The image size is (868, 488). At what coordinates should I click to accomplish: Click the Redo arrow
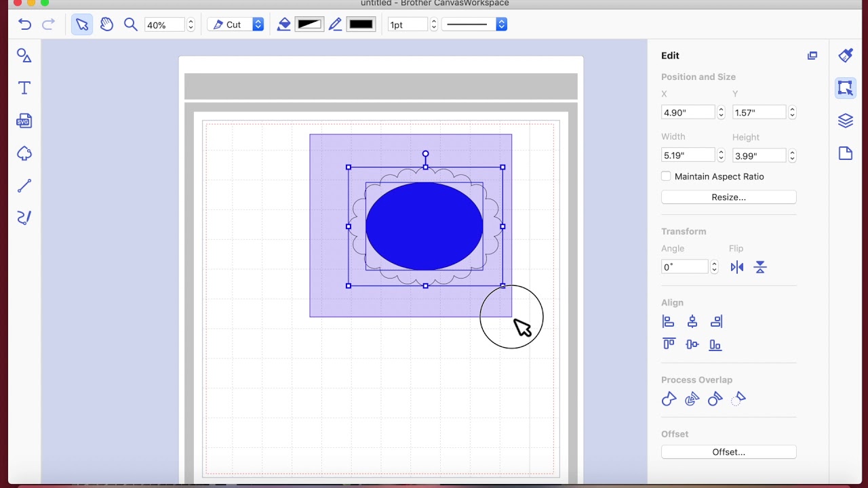[49, 24]
